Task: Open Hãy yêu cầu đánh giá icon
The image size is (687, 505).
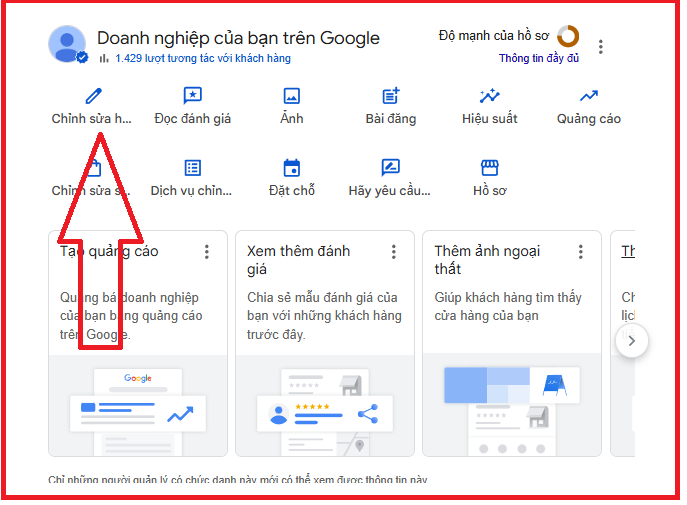Action: (x=390, y=168)
